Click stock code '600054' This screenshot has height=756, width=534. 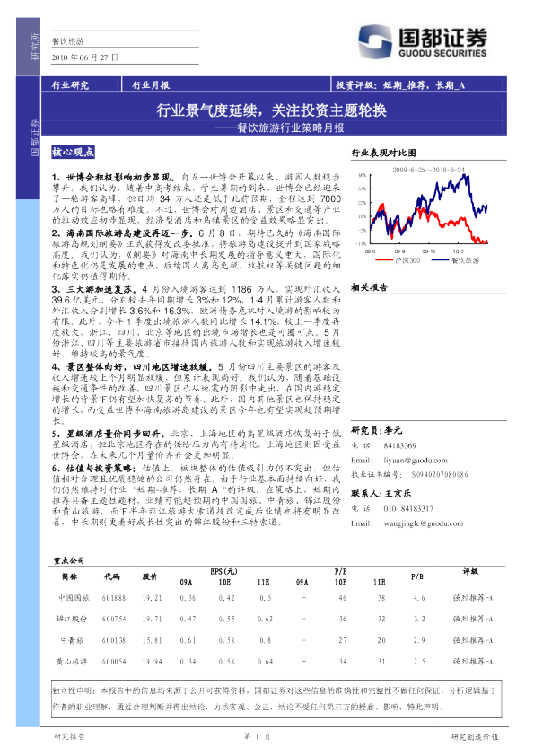[114, 662]
